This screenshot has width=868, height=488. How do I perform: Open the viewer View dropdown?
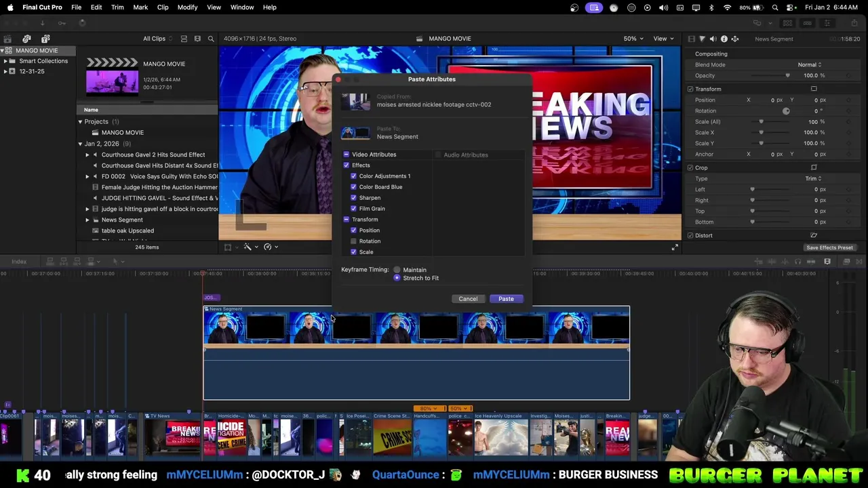click(x=663, y=39)
